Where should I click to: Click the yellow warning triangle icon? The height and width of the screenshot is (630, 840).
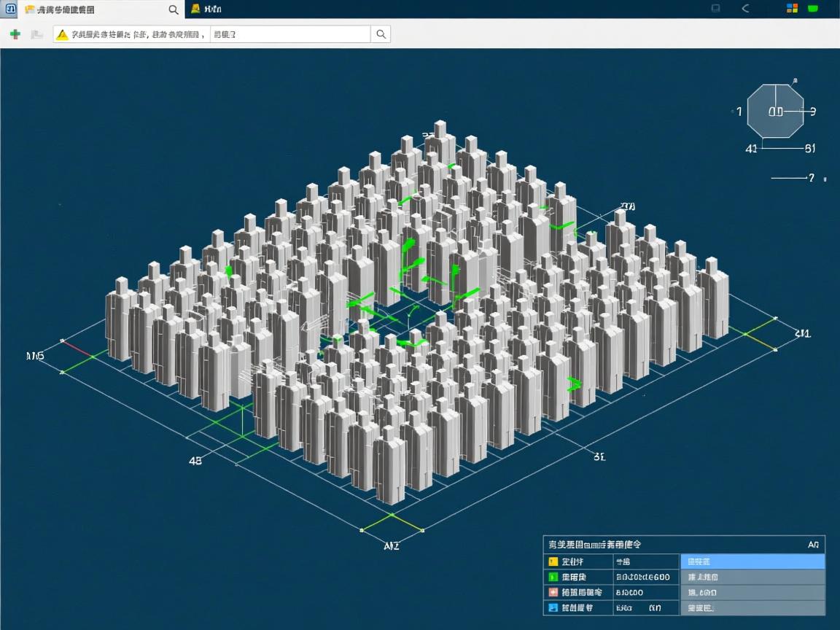[63, 34]
